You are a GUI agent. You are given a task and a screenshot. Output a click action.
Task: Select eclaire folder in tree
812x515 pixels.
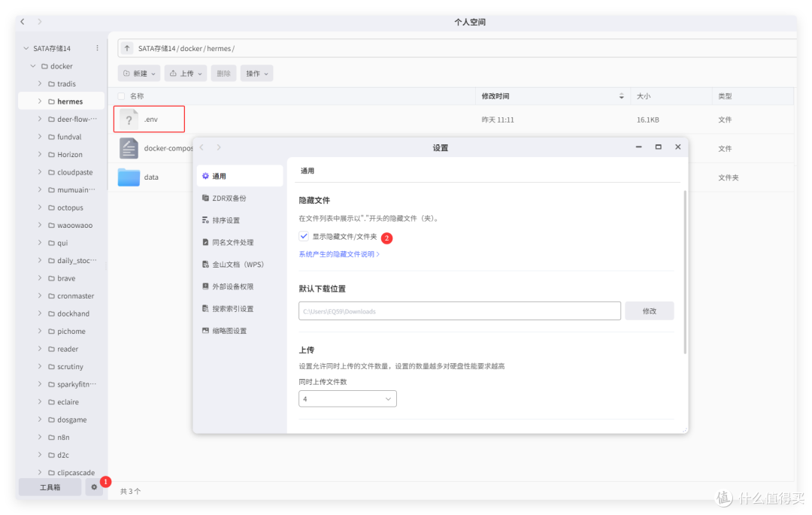pyautogui.click(x=68, y=401)
